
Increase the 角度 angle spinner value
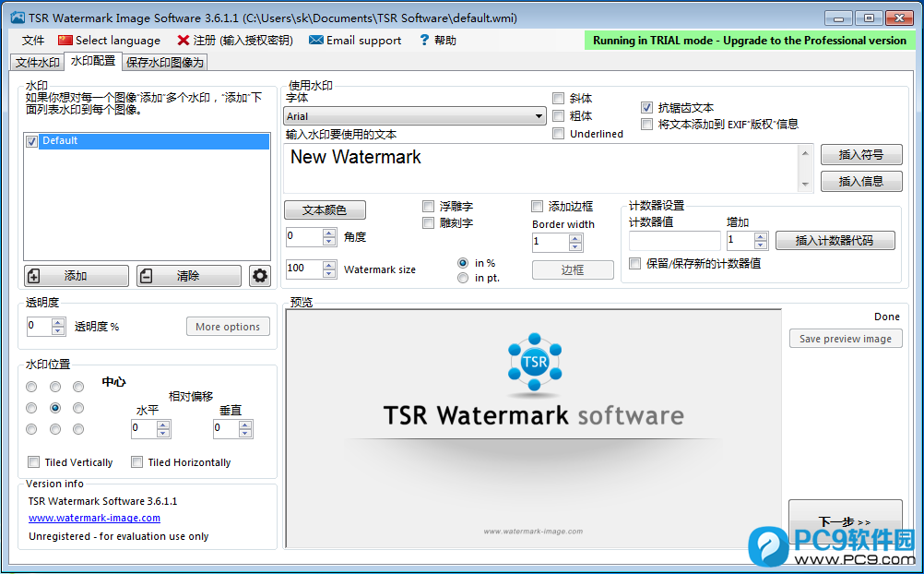pos(329,233)
